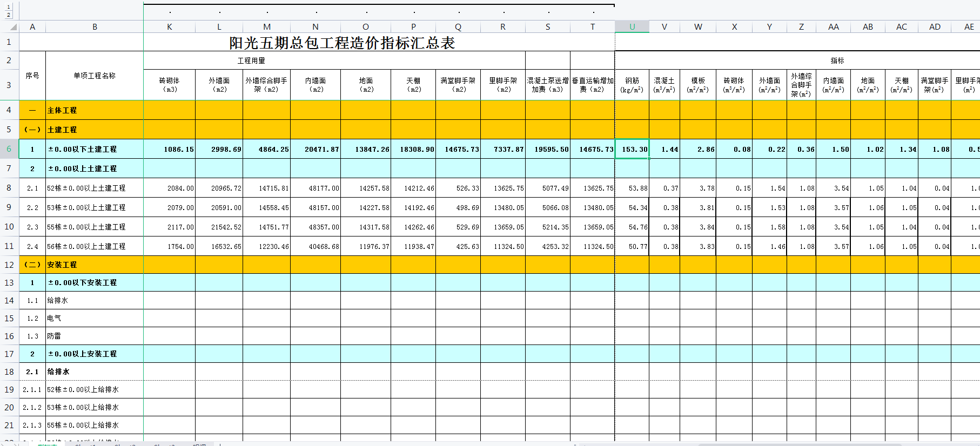
Task: Select row 6 header
Action: click(x=9, y=149)
